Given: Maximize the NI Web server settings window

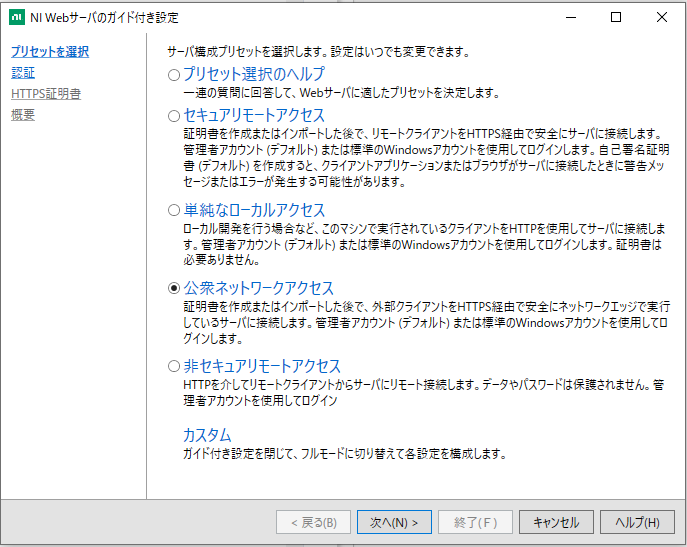Looking at the screenshot, I should (x=616, y=18).
